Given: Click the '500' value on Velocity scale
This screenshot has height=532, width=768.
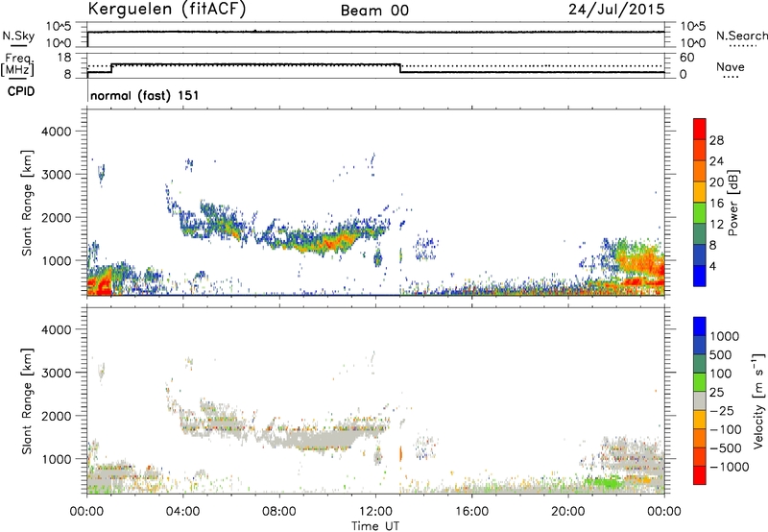Looking at the screenshot, I should point(721,355).
